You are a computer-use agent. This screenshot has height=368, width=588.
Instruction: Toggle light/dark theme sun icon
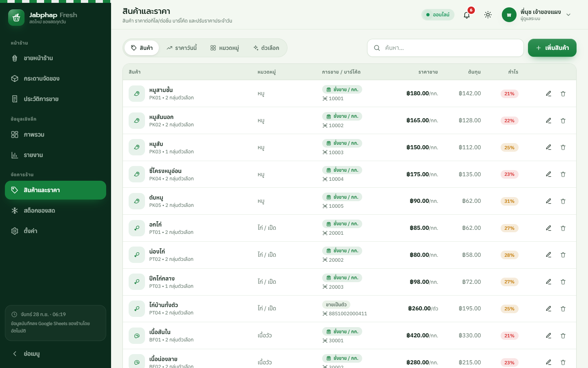point(488,15)
